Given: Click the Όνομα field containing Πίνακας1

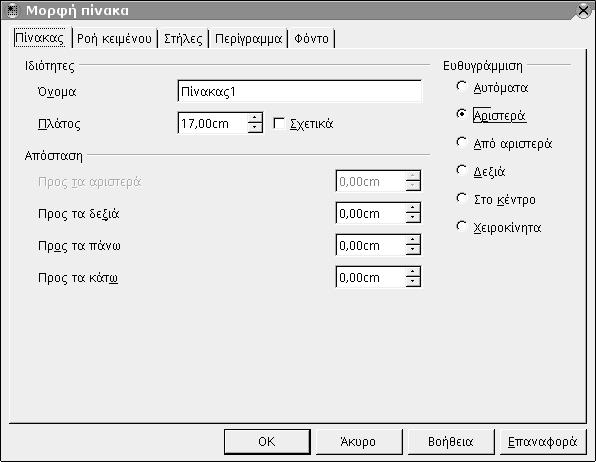Looking at the screenshot, I should (x=300, y=91).
